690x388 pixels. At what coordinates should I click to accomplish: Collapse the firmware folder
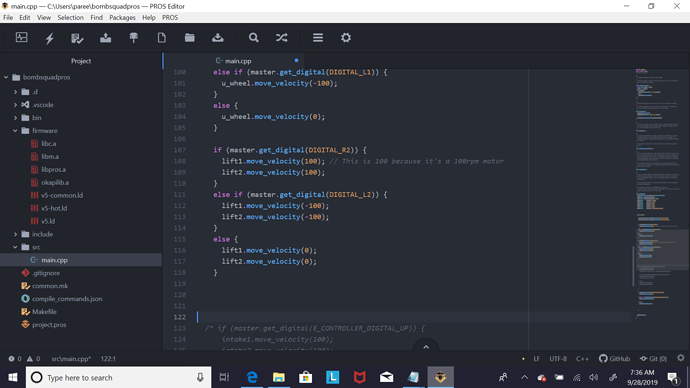[x=15, y=131]
